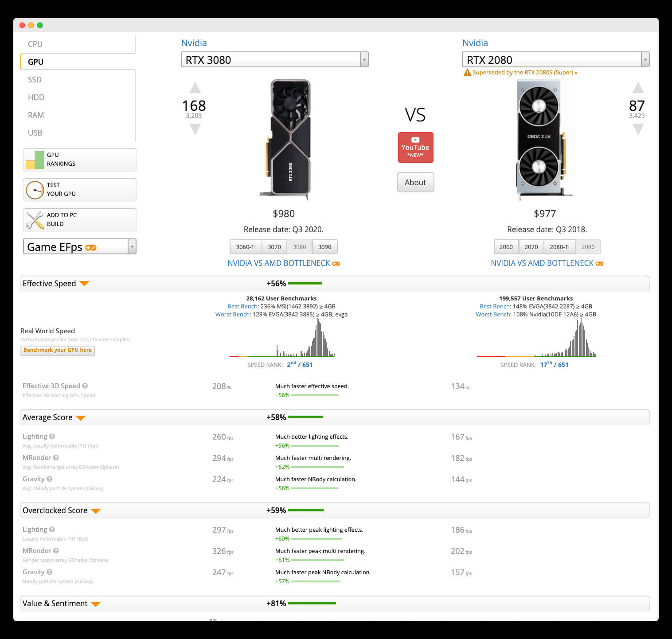The height and width of the screenshot is (639, 672).
Task: Collapse the Effective Speed section
Action: point(84,284)
